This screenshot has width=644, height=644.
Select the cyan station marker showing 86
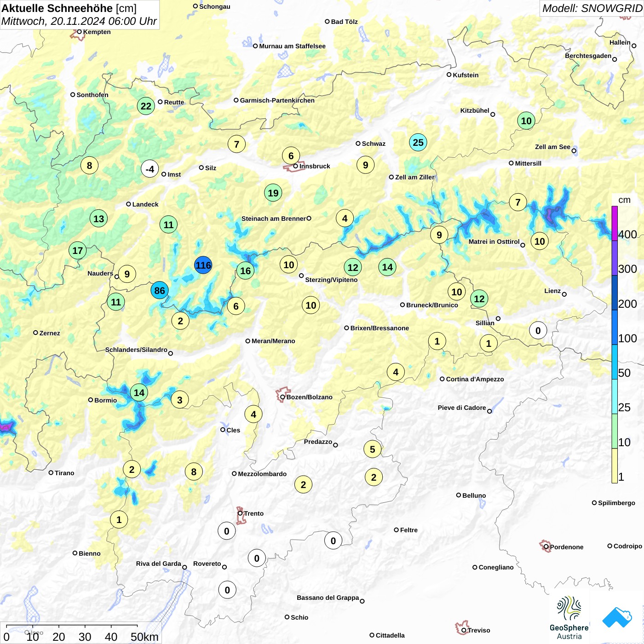click(x=160, y=290)
